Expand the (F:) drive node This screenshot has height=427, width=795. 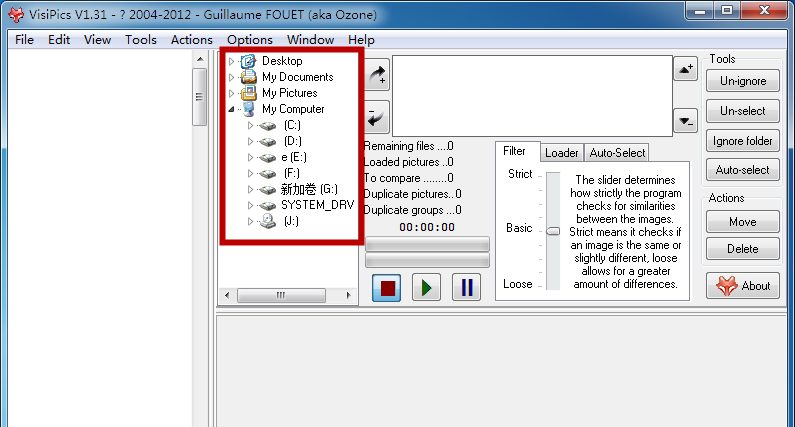click(250, 173)
